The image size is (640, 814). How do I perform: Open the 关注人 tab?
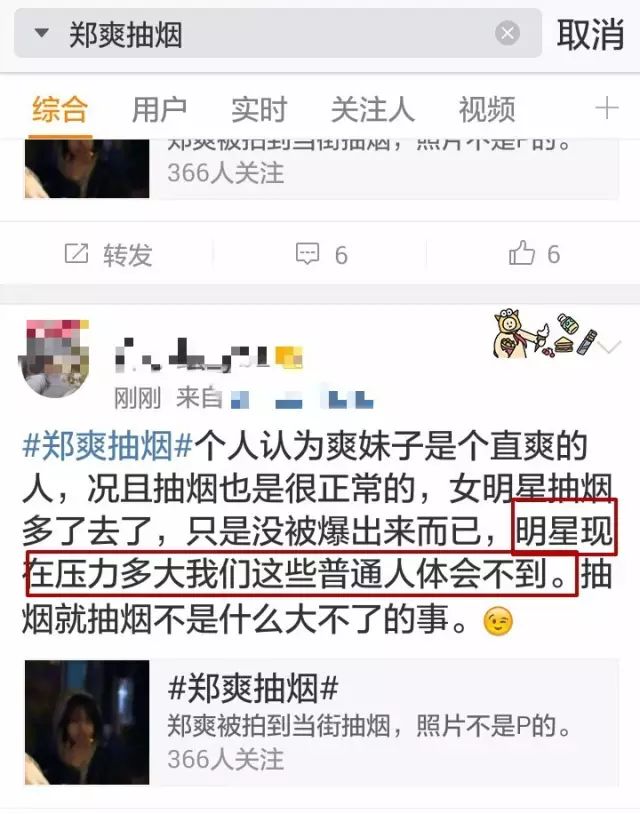[373, 110]
